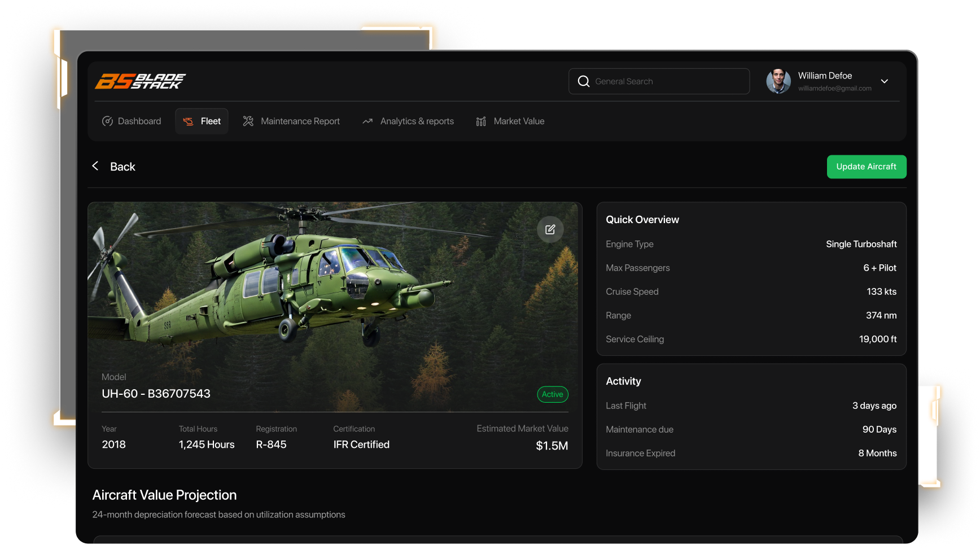The image size is (980, 549).
Task: Click the Dashboard gauge icon
Action: [x=107, y=121]
